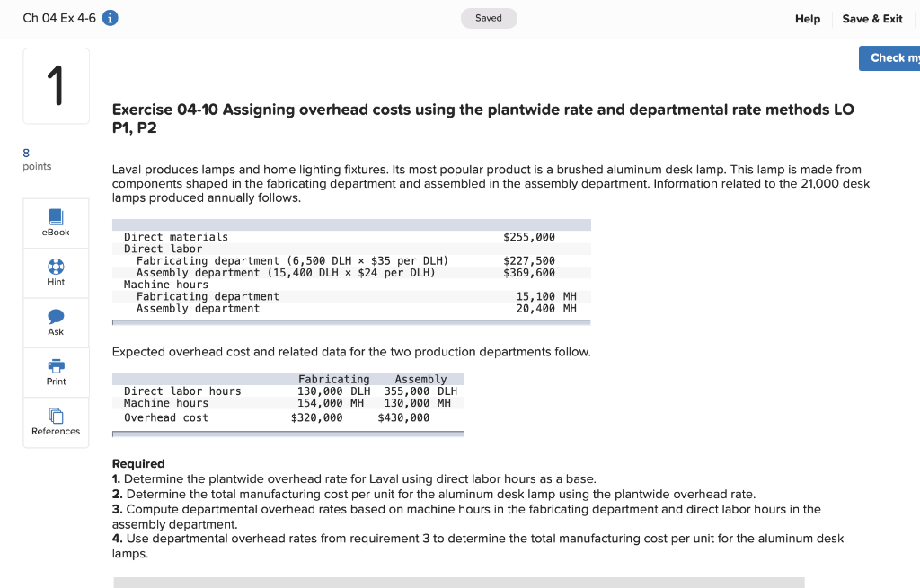The width and height of the screenshot is (920, 588).
Task: Select question number 1 box
Action: click(56, 86)
